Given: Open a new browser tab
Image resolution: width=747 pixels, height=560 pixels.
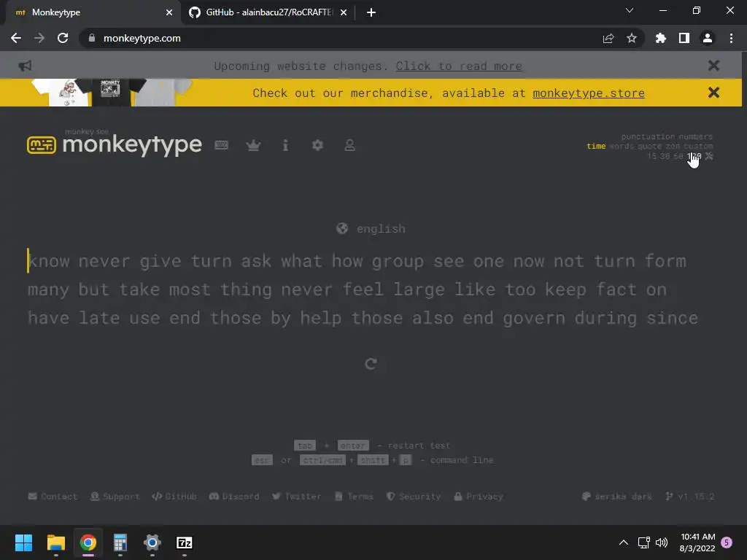Looking at the screenshot, I should click(x=371, y=12).
